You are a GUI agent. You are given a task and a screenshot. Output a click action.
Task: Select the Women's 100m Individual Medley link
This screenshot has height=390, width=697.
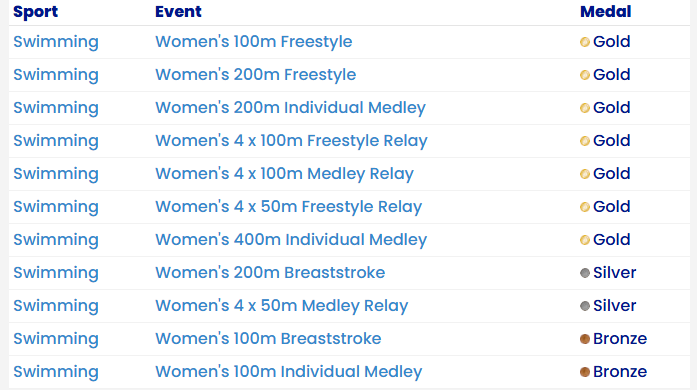tap(288, 371)
